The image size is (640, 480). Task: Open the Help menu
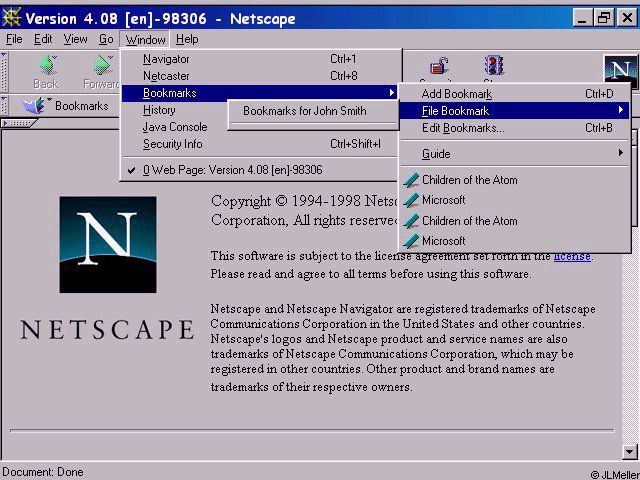[x=187, y=39]
